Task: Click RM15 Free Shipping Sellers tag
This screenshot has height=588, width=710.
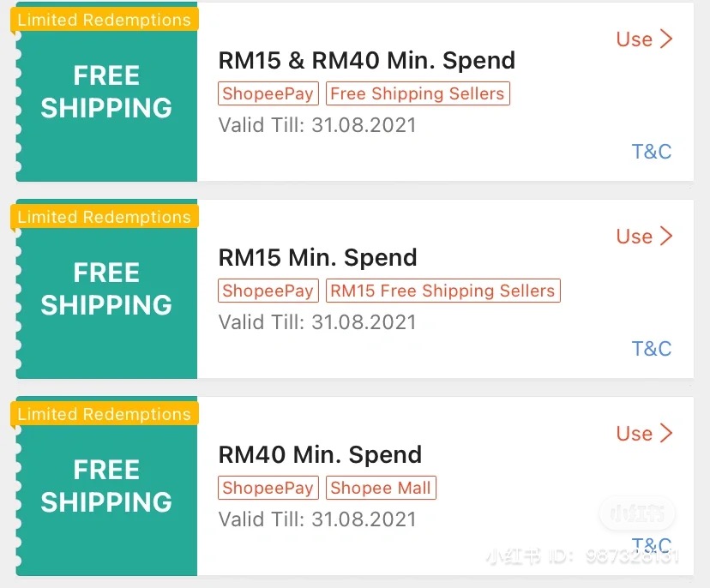Action: click(x=442, y=291)
